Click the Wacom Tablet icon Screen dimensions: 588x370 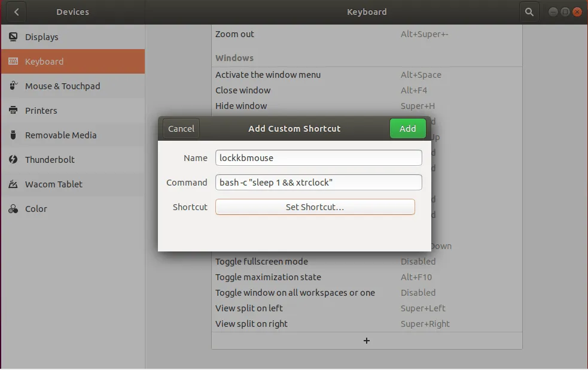coord(13,184)
